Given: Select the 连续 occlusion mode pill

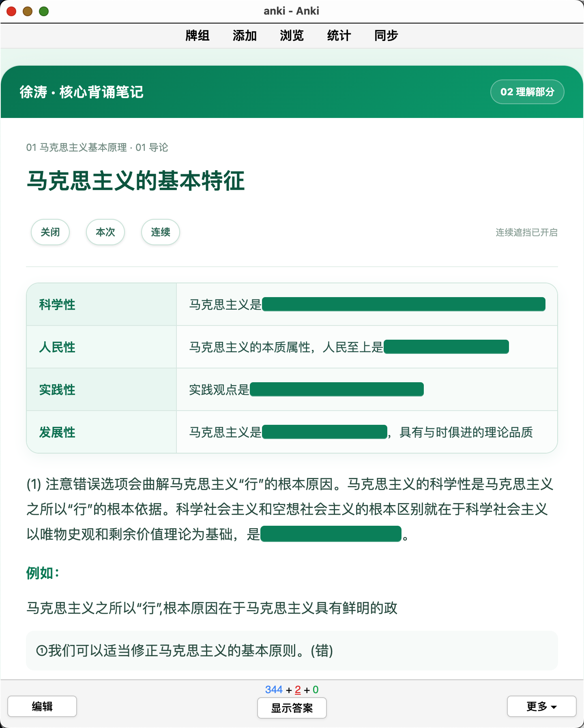Looking at the screenshot, I should [161, 232].
